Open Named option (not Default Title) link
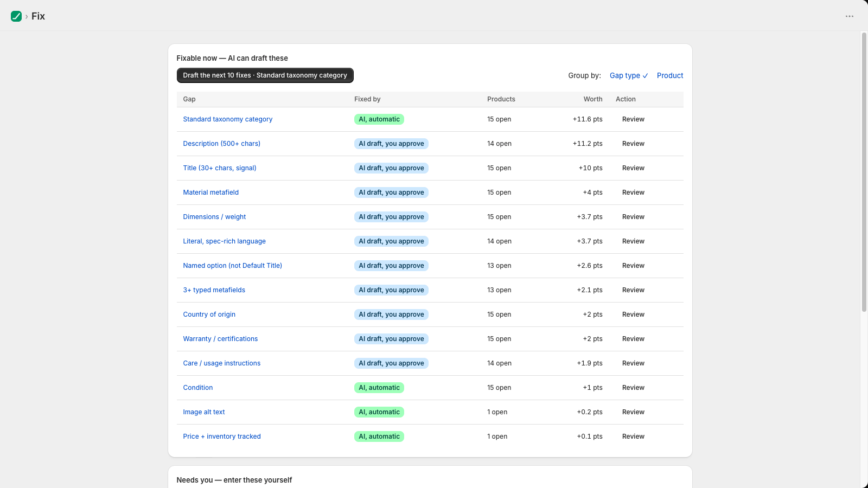This screenshot has height=488, width=868. (x=233, y=266)
